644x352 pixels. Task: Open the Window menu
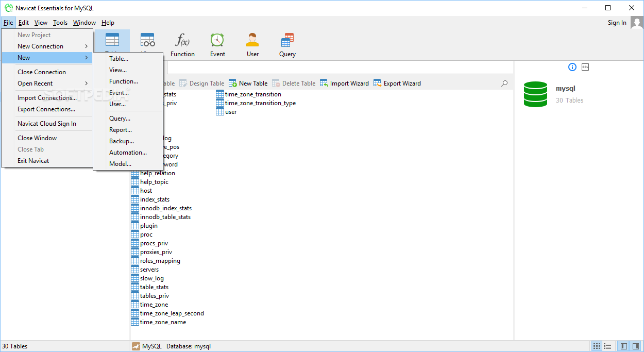tap(84, 23)
